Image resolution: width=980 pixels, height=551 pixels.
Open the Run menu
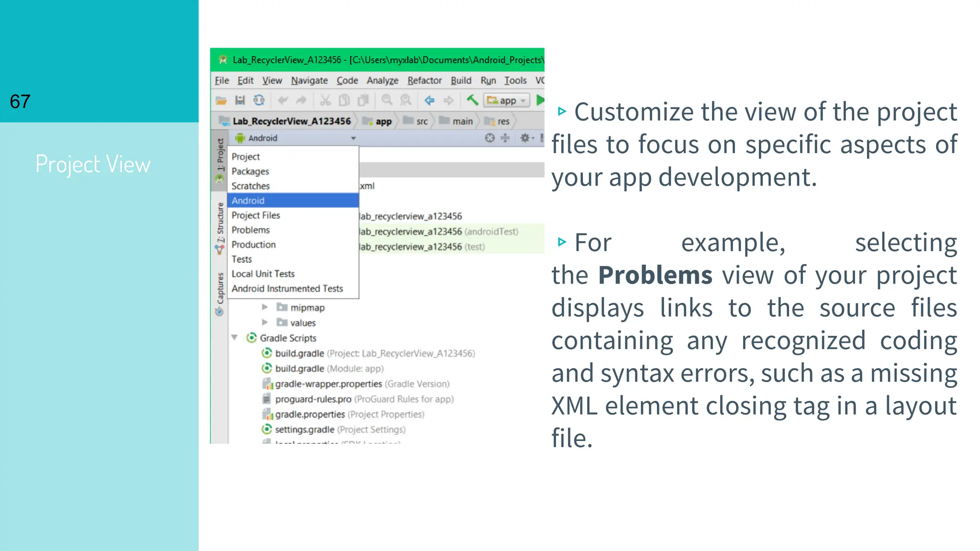click(488, 80)
